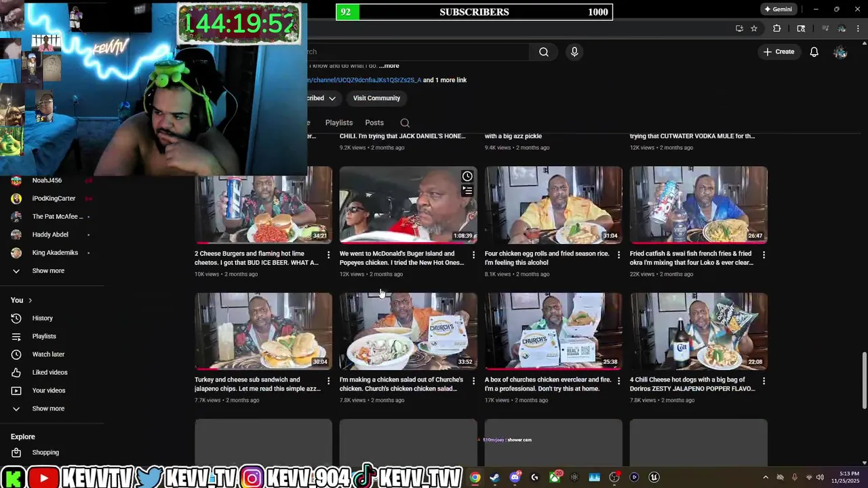Open The Pat McAfee subscription channel

coord(58,217)
